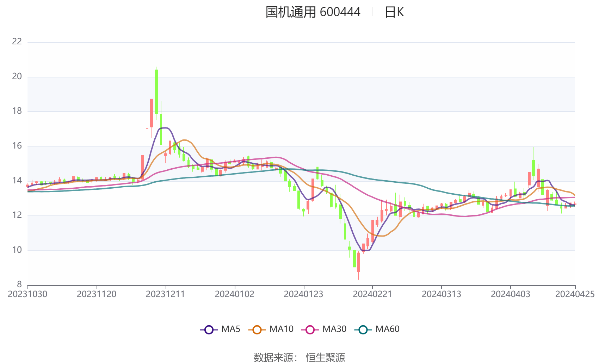Click the 8 value on the price axis
The image size is (599, 364).
[19, 284]
